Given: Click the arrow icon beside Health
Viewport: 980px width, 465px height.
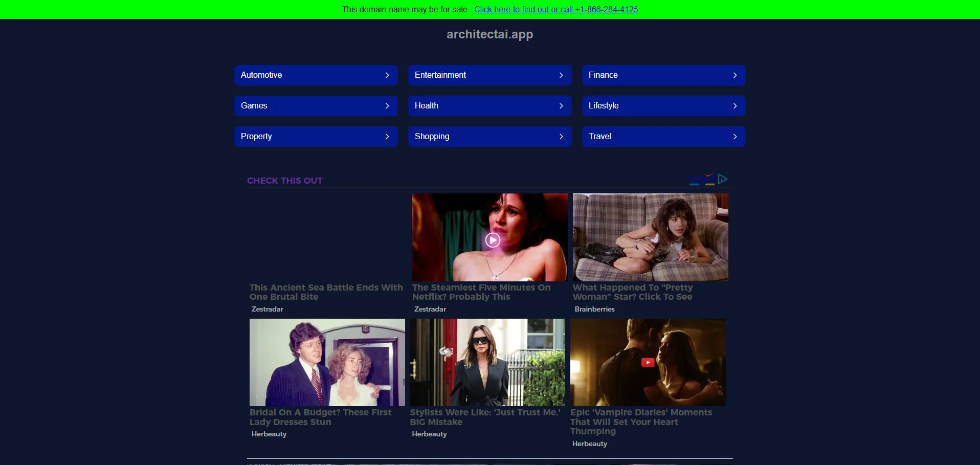Looking at the screenshot, I should tap(561, 106).
